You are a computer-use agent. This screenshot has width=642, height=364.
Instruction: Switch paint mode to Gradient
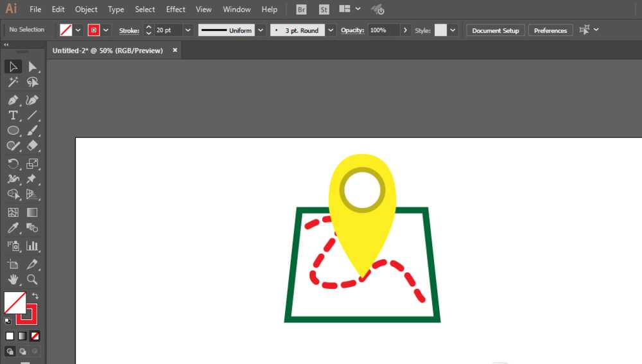[x=22, y=336]
